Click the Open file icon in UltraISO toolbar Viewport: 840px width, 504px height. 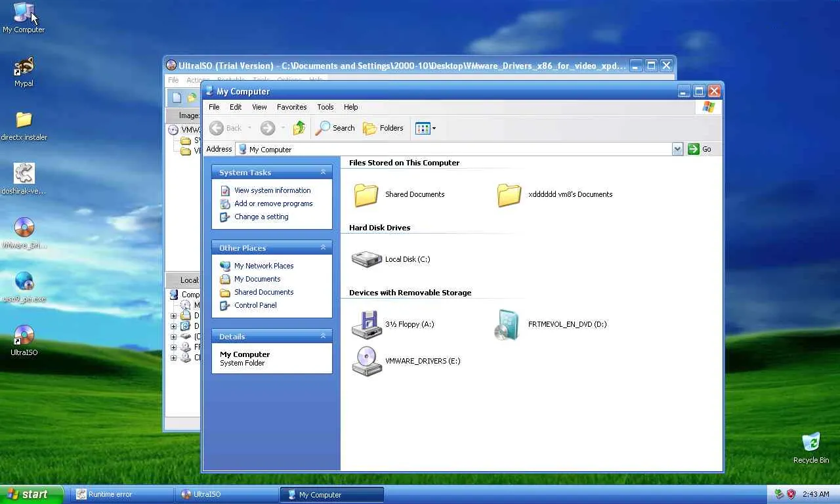point(192,98)
